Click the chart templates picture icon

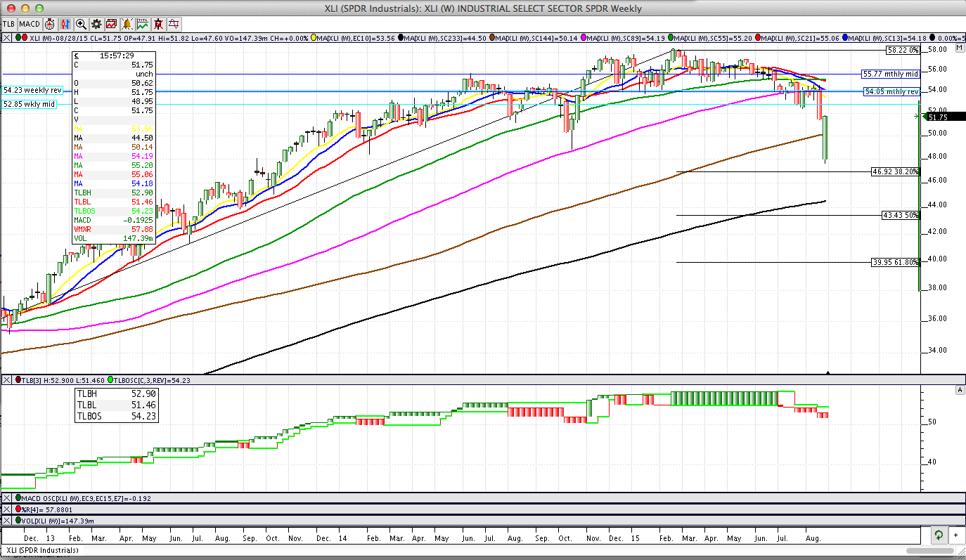112,24
